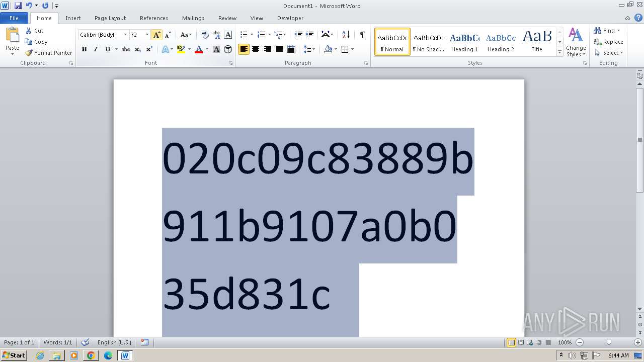The width and height of the screenshot is (644, 362).
Task: Click the spelling check status icon
Action: click(86, 342)
